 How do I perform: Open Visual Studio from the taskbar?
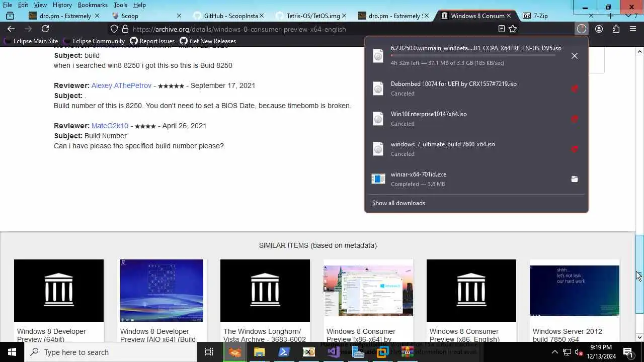(333, 352)
